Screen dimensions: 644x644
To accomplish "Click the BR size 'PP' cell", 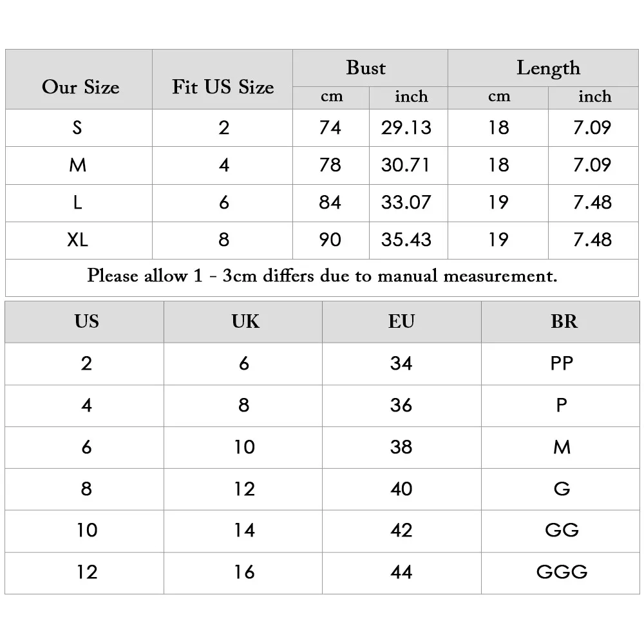I will [562, 363].
